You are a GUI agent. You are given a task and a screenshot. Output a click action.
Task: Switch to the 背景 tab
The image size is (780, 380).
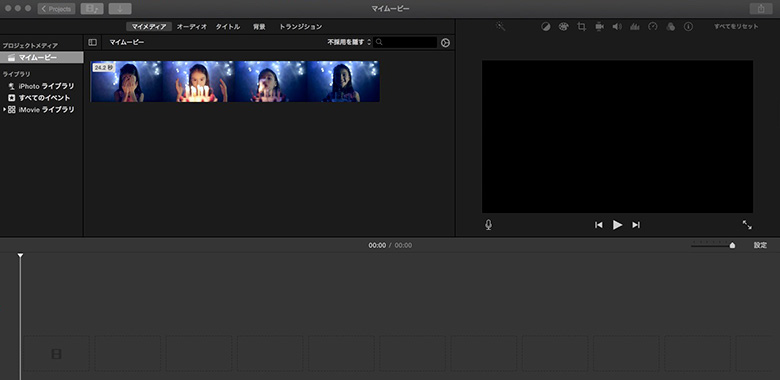pyautogui.click(x=259, y=27)
